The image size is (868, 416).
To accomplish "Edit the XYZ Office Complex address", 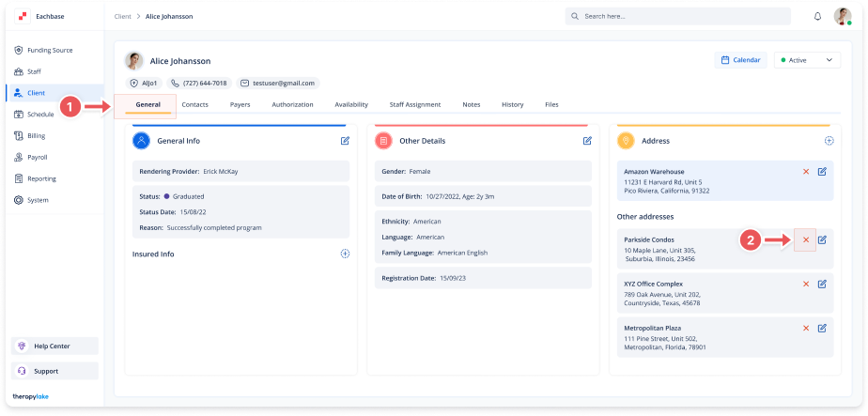I will click(x=822, y=284).
